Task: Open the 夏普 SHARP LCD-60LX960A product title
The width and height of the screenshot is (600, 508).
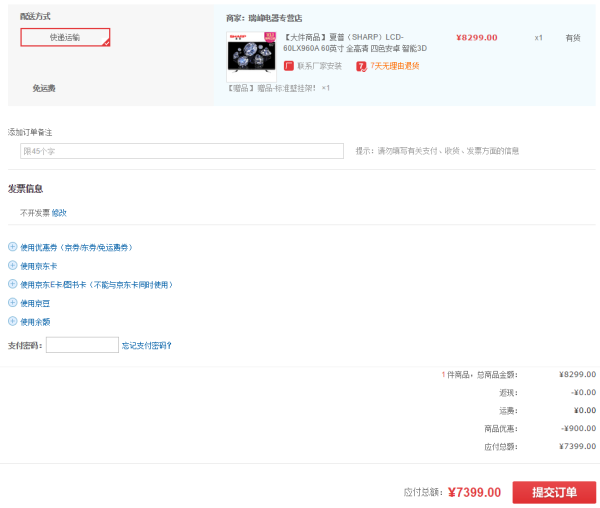Action: [x=355, y=42]
